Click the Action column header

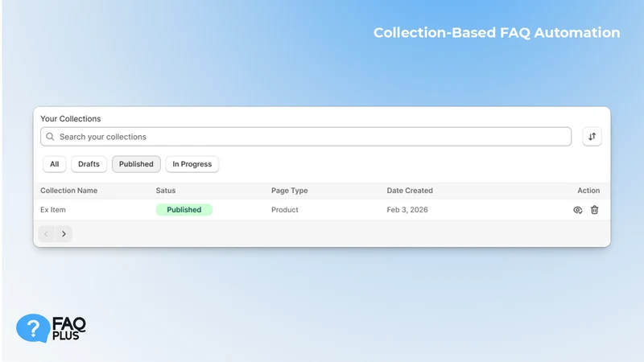[588, 191]
